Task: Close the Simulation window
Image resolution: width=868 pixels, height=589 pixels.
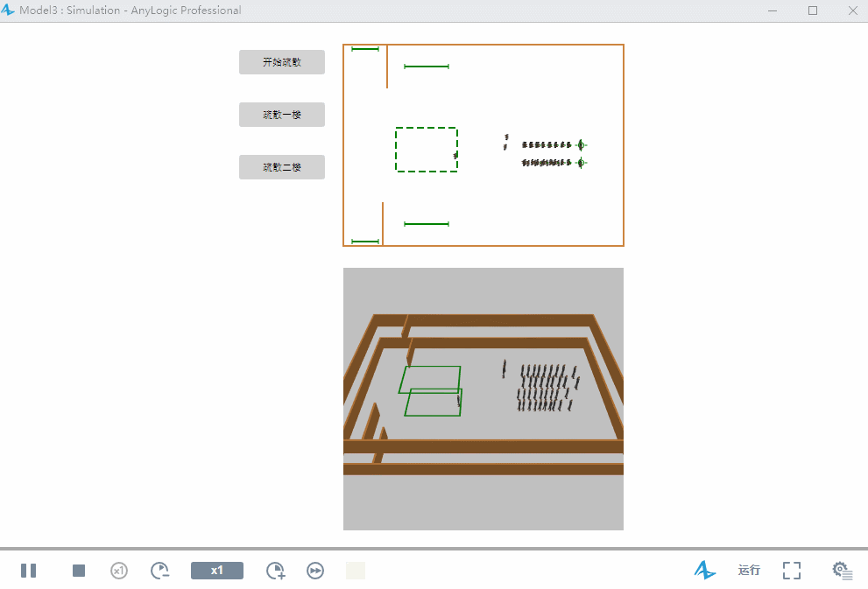Action: [853, 11]
